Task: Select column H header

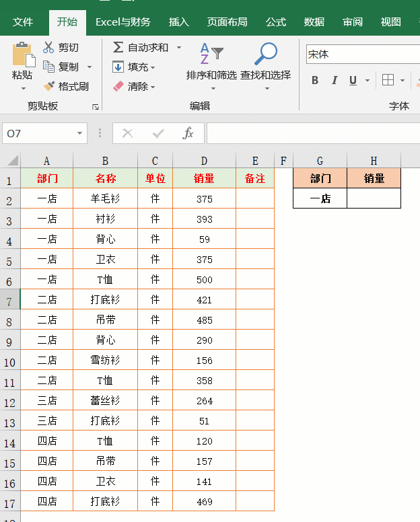Action: click(374, 161)
